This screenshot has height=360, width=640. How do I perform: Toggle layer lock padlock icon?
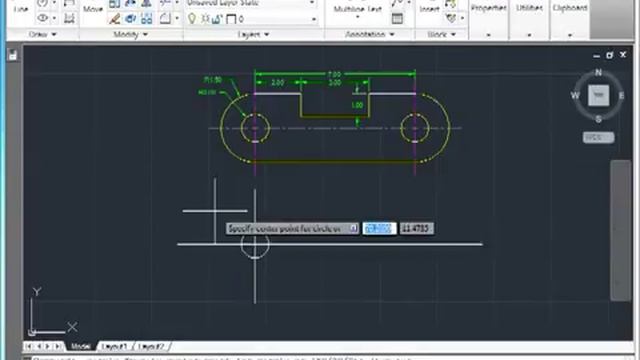click(x=217, y=19)
